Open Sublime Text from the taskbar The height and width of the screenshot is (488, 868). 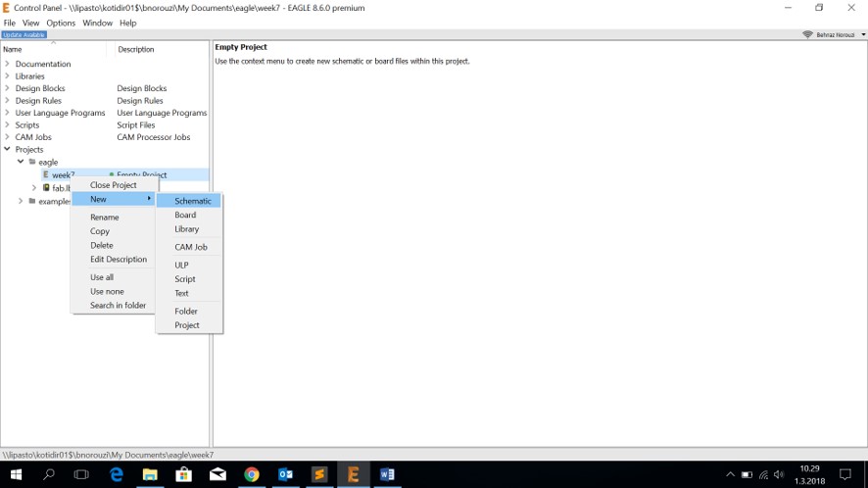click(319, 474)
